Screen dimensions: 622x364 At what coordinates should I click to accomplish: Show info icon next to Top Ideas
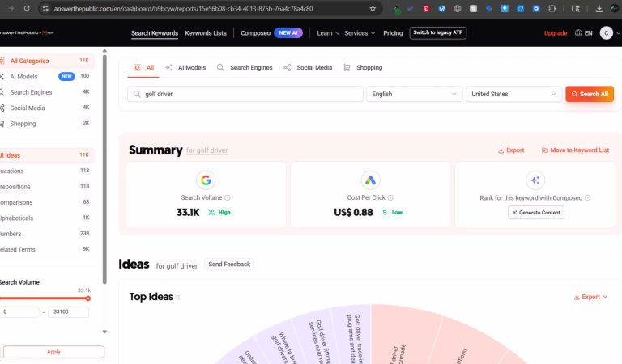click(178, 297)
